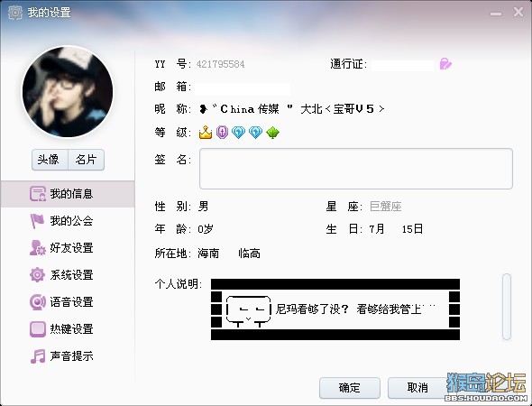Confirm with the 确定 button
The height and width of the screenshot is (406, 532).
(x=350, y=388)
